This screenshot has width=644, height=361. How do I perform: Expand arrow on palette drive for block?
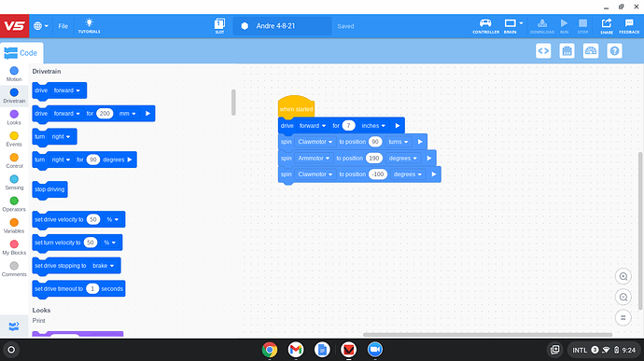coord(147,114)
